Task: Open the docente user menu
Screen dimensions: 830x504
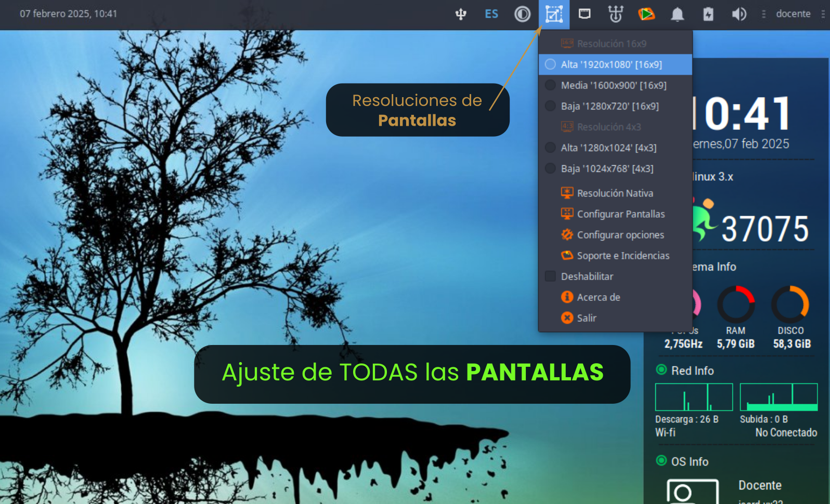Action: click(793, 14)
